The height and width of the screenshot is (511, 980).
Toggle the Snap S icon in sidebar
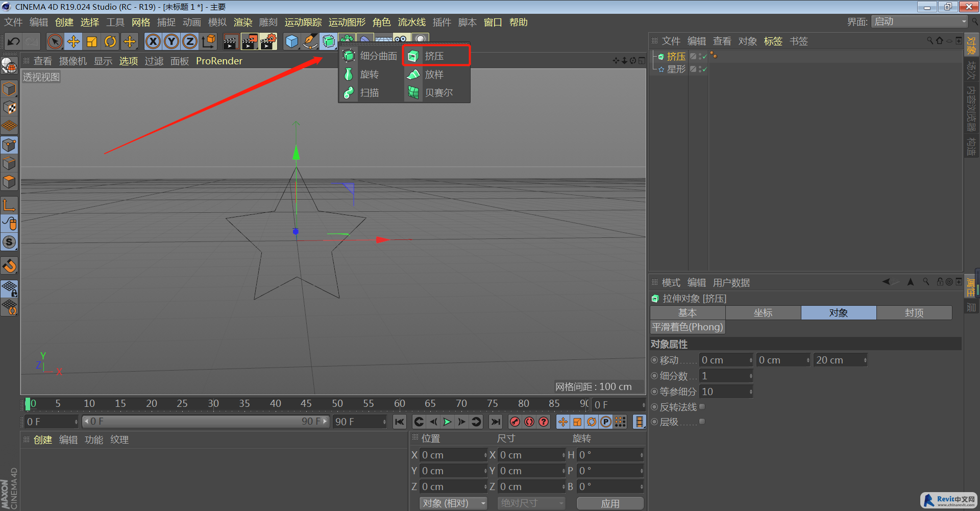(10, 242)
